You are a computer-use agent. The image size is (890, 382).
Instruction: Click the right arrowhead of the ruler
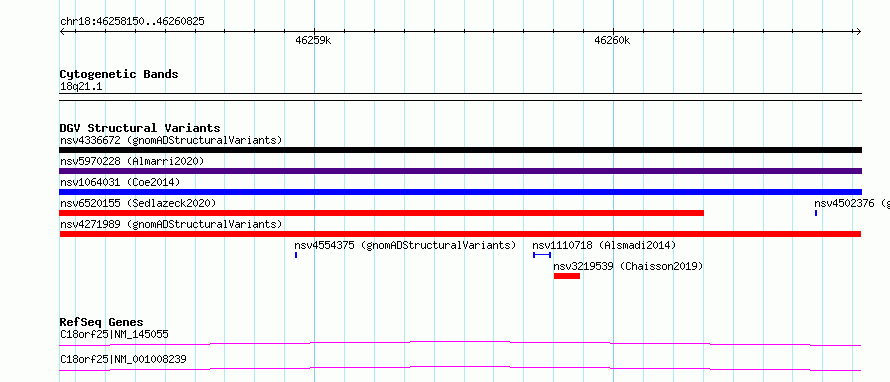click(x=859, y=31)
